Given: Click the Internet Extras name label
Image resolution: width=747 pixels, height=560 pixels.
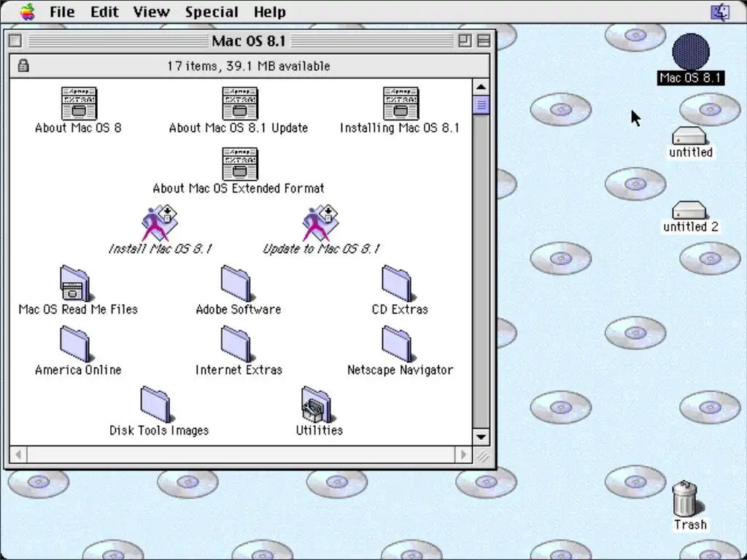Looking at the screenshot, I should tap(239, 370).
